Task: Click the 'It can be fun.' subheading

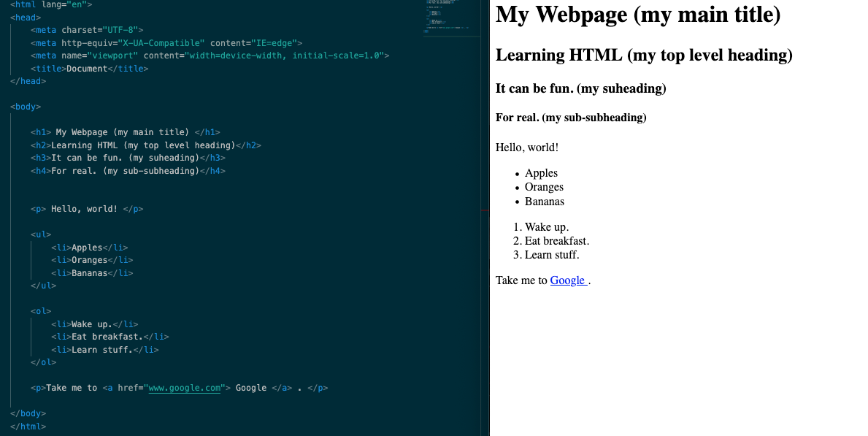Action: 579,88
